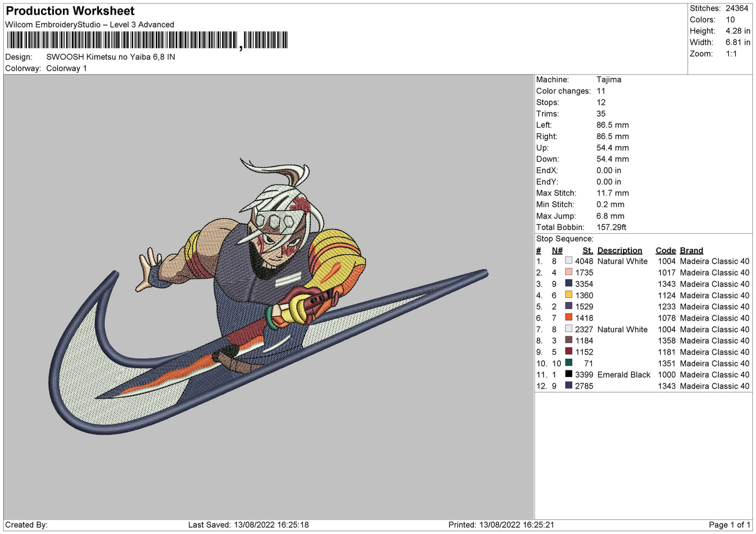Click the EndX value 0.00 in
The image size is (756, 534).
609,171
